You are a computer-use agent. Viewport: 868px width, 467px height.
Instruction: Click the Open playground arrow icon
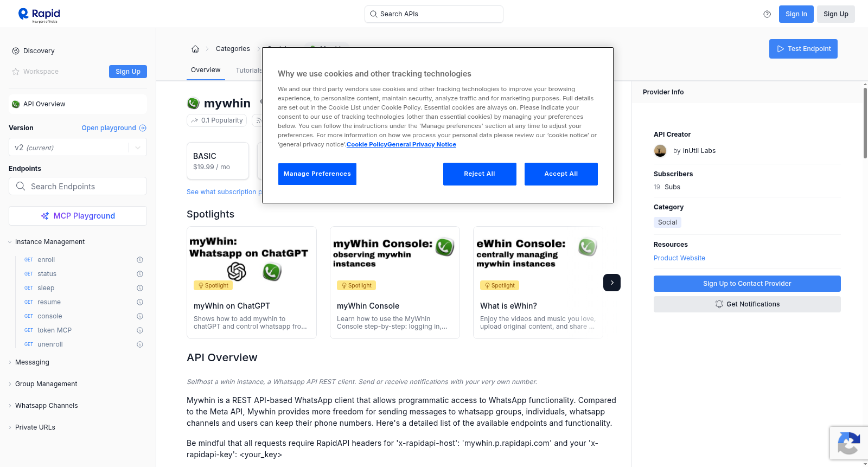click(143, 128)
